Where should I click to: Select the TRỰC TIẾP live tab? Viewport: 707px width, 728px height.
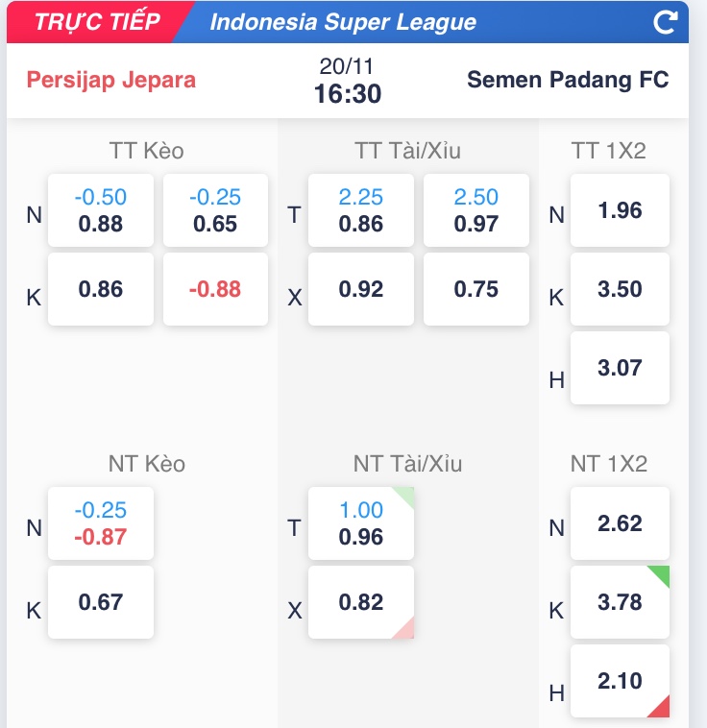98,22
